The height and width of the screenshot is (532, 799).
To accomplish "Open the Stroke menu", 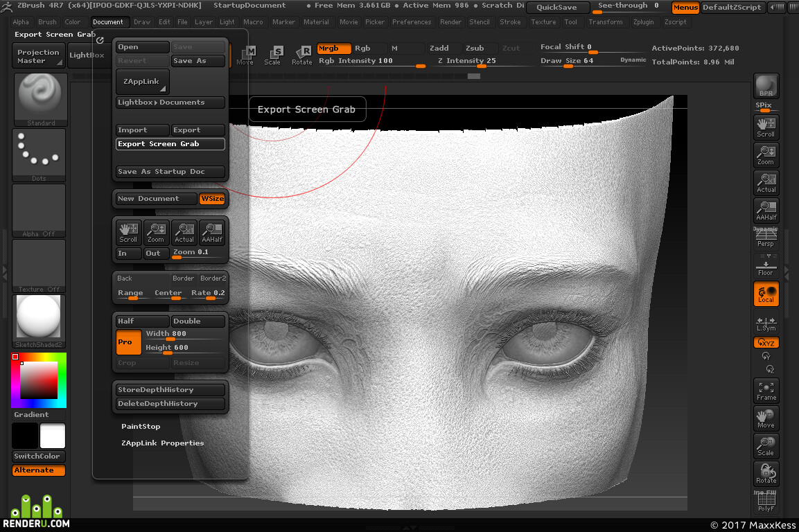I will coord(510,22).
